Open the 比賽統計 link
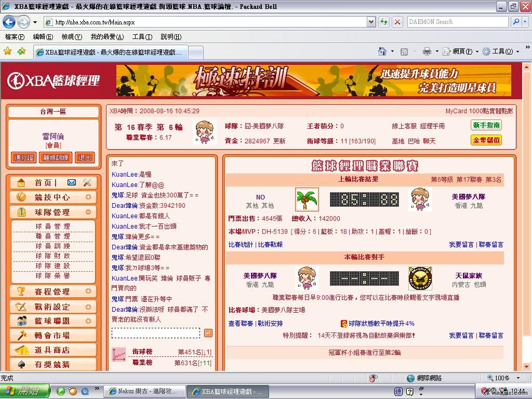Image resolution: width=532 pixels, height=399 pixels. (241, 245)
